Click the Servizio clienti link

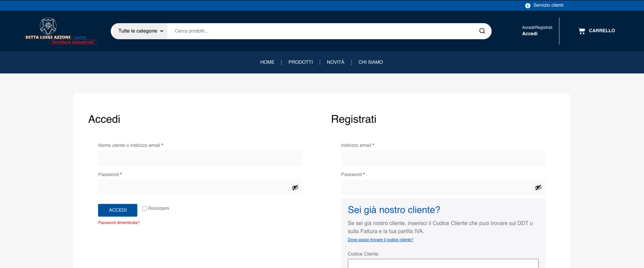click(548, 5)
